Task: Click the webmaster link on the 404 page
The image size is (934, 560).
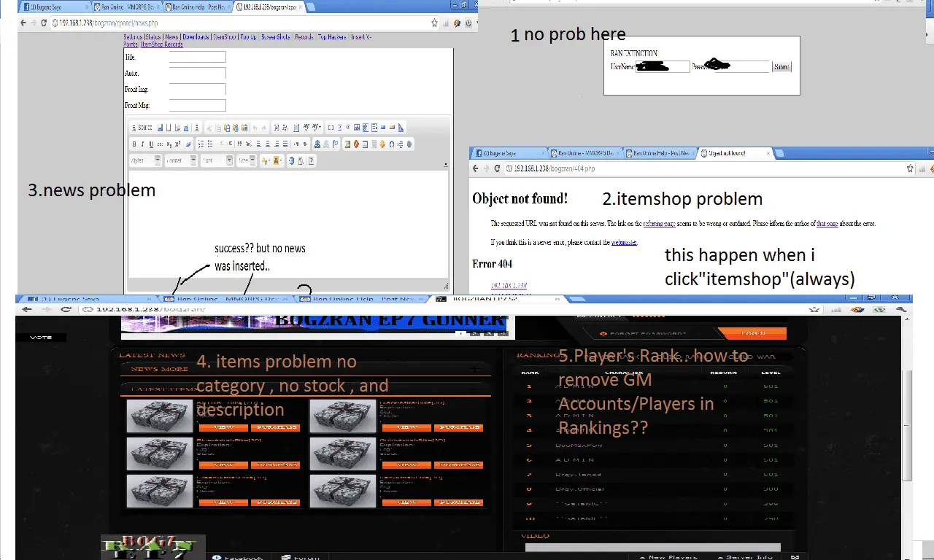Action: (624, 242)
